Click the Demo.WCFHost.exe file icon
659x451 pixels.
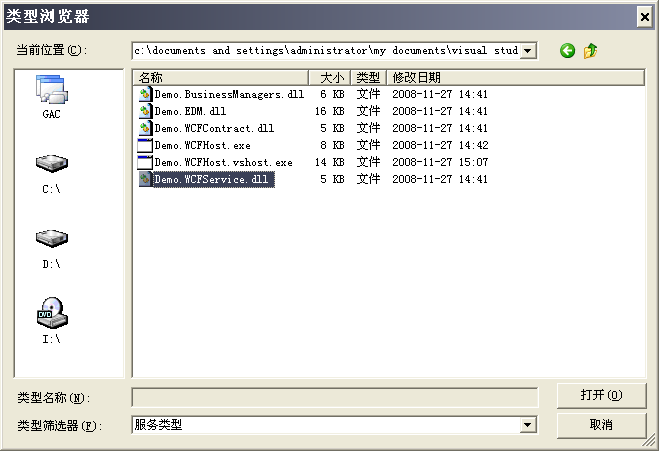click(145, 145)
